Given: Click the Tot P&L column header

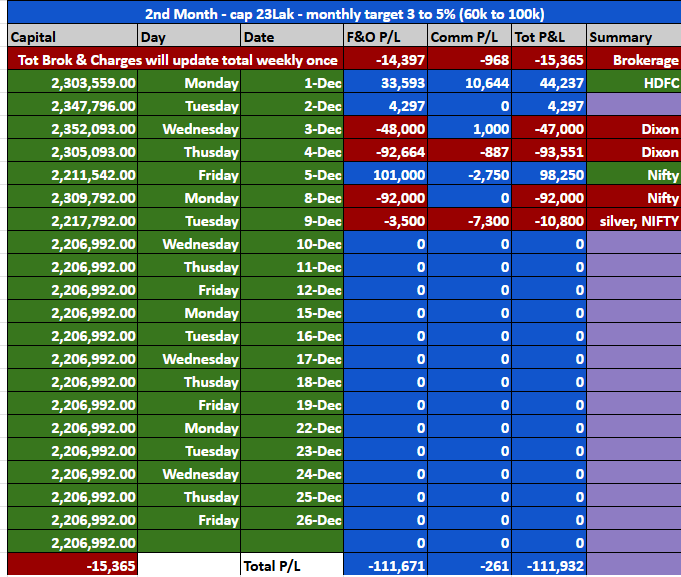Looking at the screenshot, I should pos(549,36).
